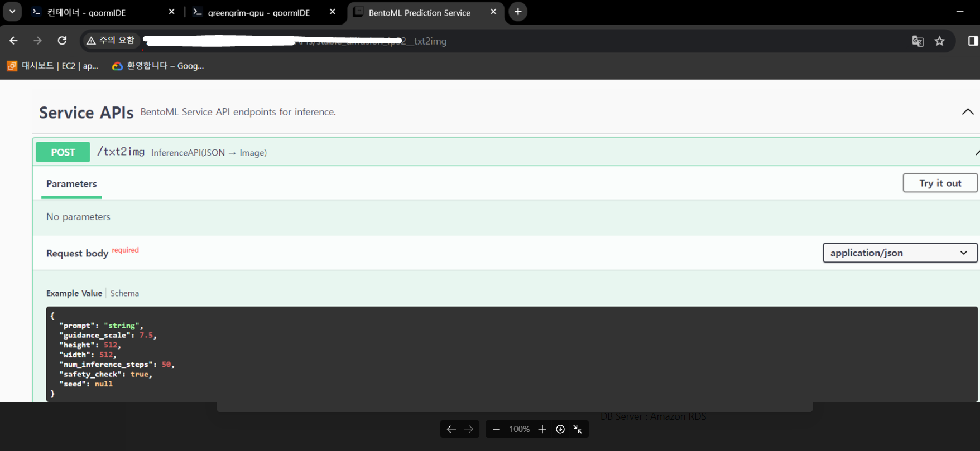Open the 대시보드 | EC2 bookmark
The width and height of the screenshot is (980, 451).
53,66
